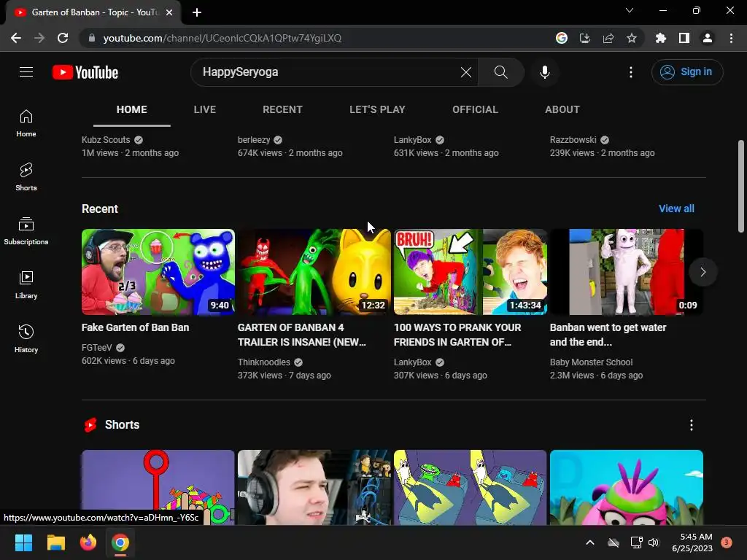Image resolution: width=747 pixels, height=560 pixels.
Task: Open Short with yellow beds cartoon
Action: pyautogui.click(x=471, y=487)
